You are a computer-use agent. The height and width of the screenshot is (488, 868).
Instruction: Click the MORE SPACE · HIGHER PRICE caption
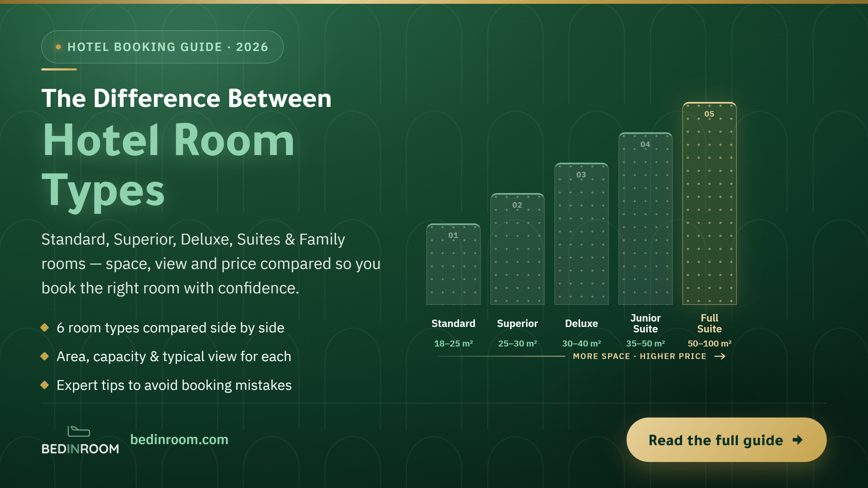(640, 356)
